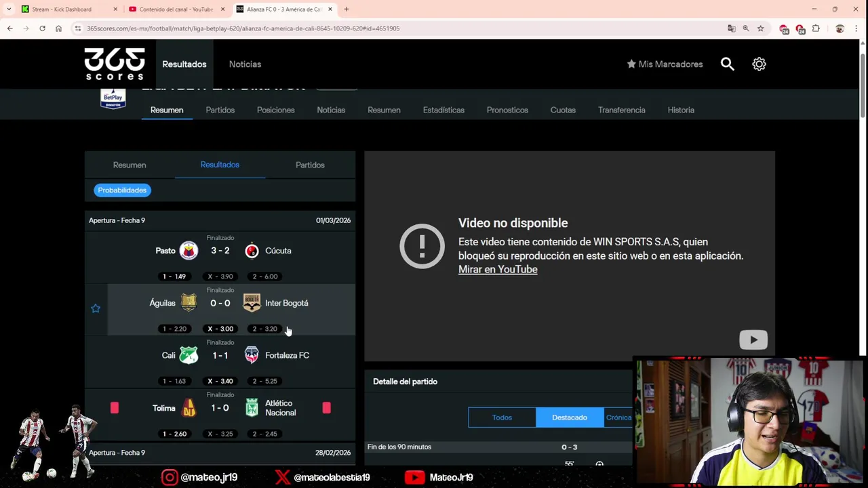This screenshot has width=868, height=488.
Task: Select the league Partidos tab
Action: (220, 110)
